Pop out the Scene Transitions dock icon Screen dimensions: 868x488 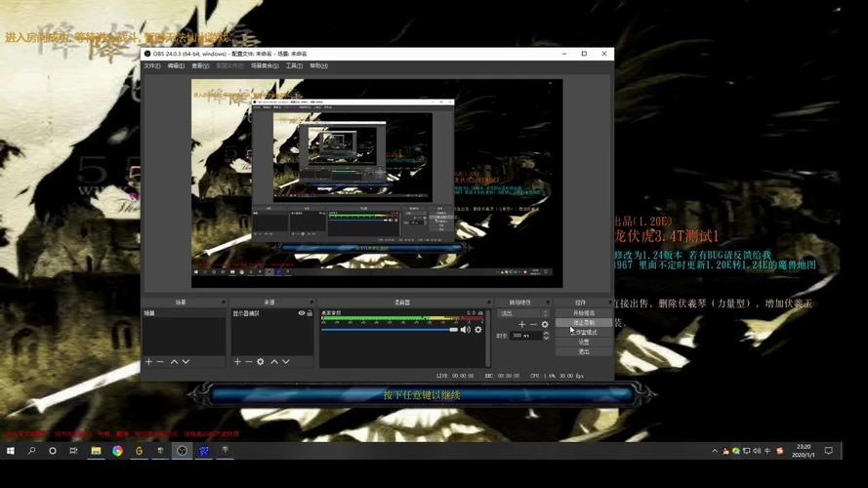[548, 303]
